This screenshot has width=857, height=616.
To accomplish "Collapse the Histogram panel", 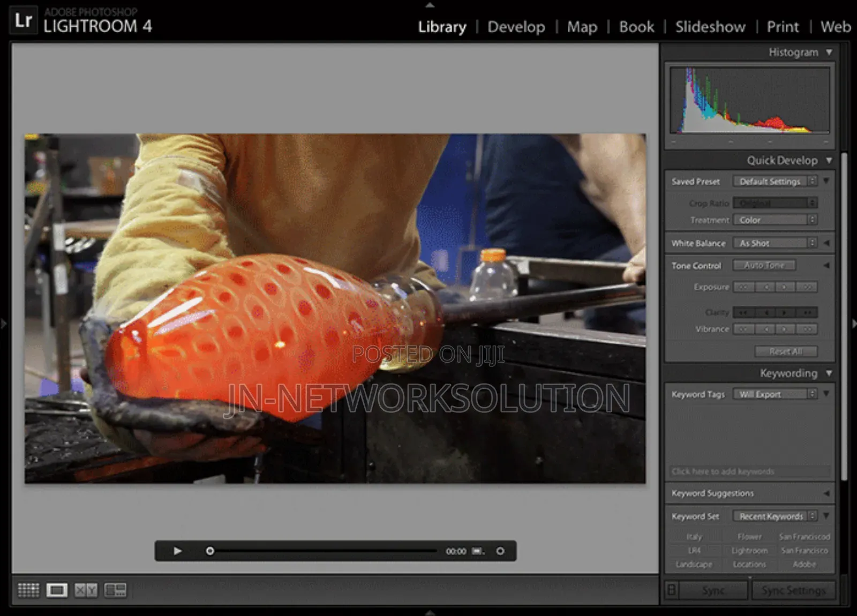I will (829, 52).
